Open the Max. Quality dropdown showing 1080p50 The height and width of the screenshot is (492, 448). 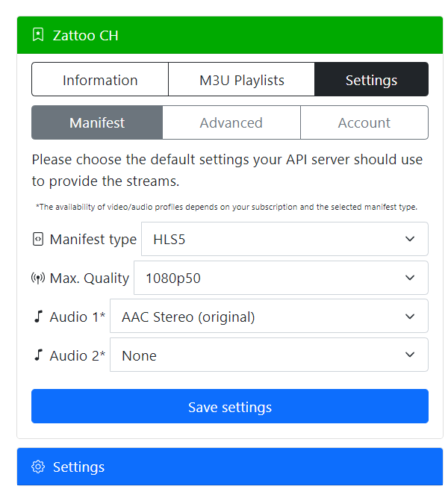point(281,278)
